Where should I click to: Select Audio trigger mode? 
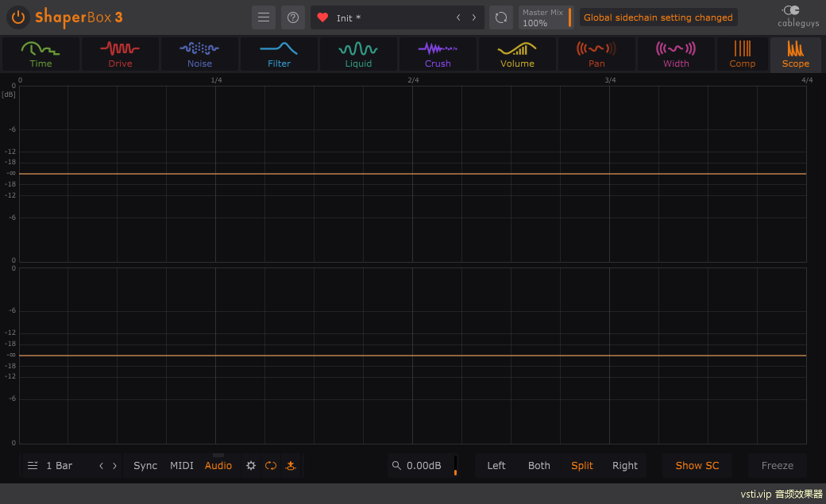point(218,466)
